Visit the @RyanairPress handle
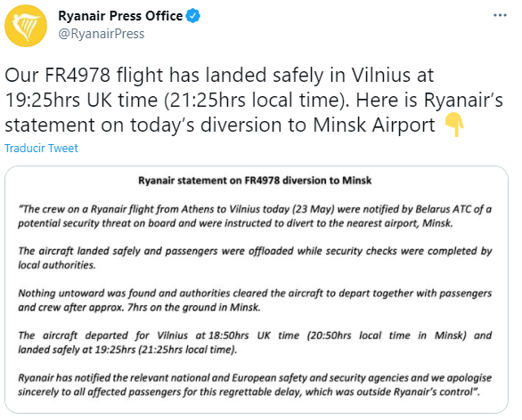522x420 pixels. [102, 34]
